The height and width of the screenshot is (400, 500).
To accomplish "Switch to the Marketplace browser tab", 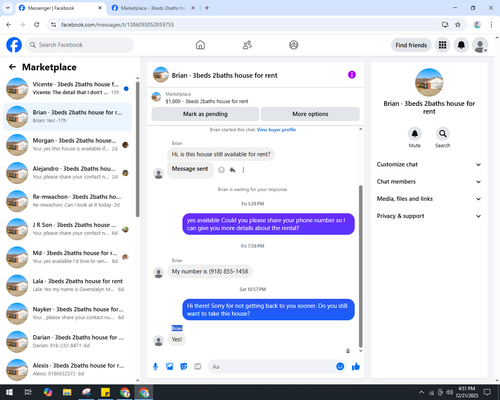I will tap(153, 8).
